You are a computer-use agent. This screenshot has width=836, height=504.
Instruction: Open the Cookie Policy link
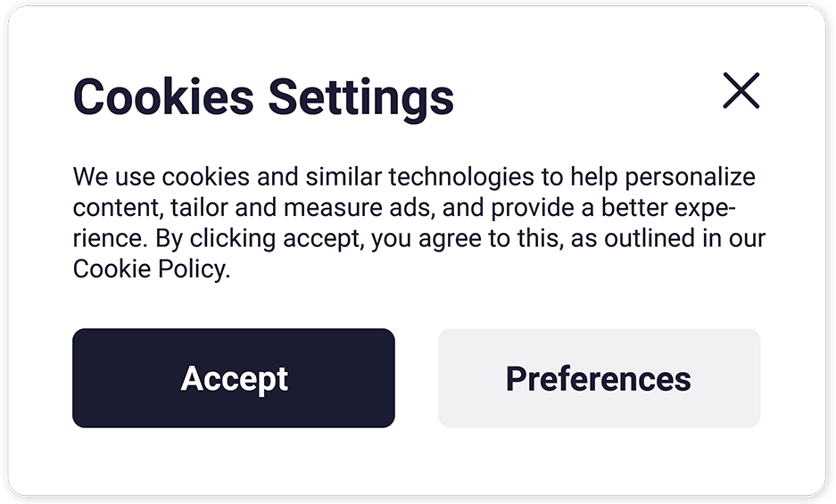point(150,269)
